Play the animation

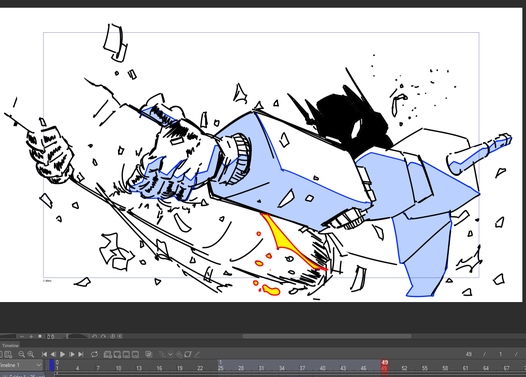click(x=62, y=354)
